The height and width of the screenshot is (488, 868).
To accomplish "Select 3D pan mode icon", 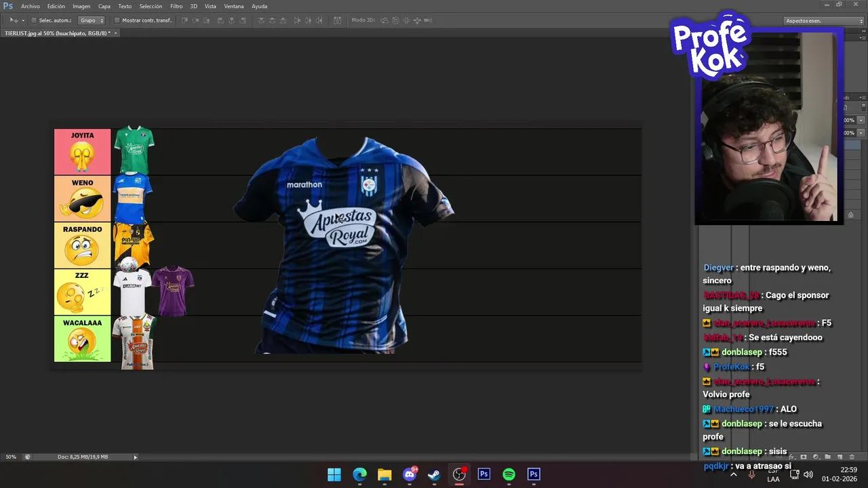I will point(407,20).
